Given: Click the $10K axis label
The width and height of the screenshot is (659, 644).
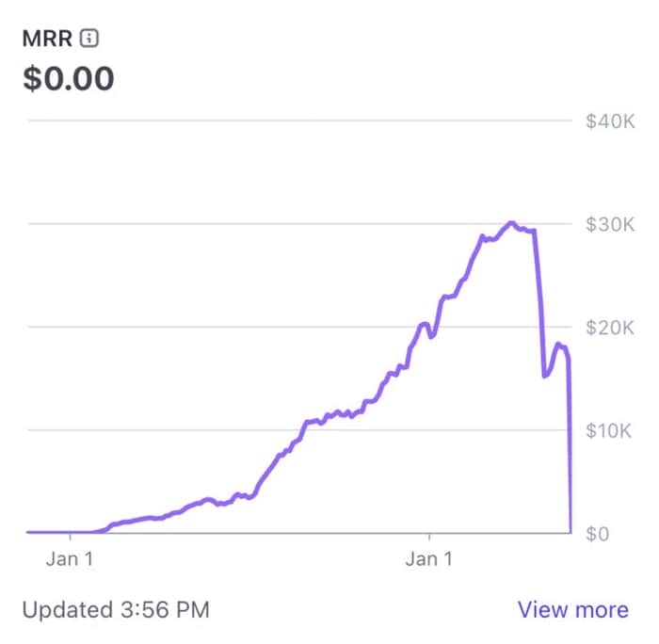Looking at the screenshot, I should [x=609, y=430].
